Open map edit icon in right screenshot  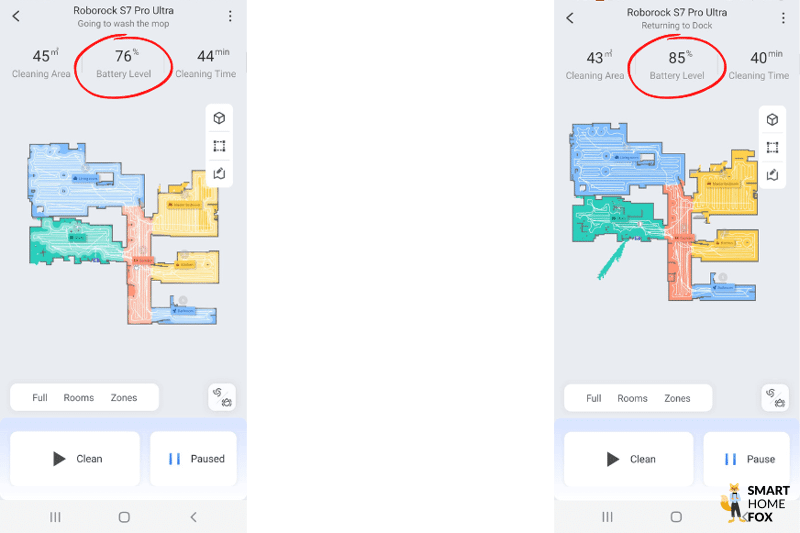[x=772, y=175]
